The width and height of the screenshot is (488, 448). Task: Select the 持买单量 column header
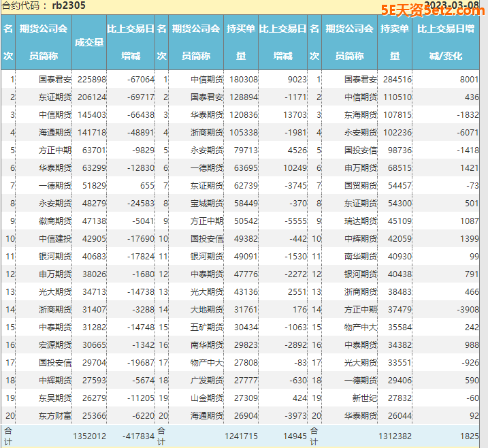coord(240,42)
